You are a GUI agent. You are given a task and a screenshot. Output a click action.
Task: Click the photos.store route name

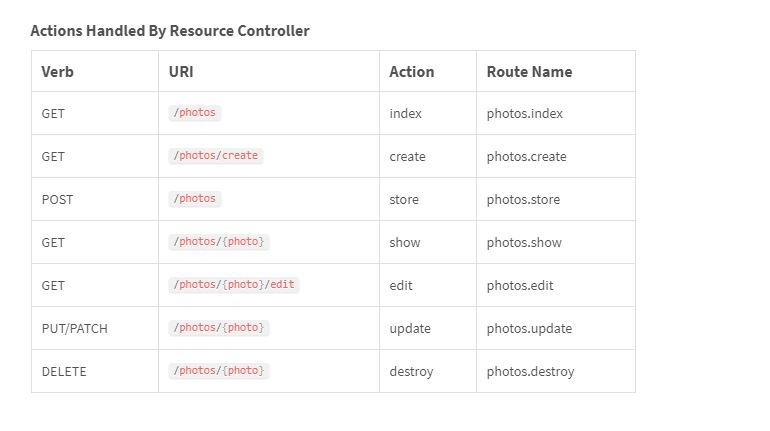[x=523, y=200]
